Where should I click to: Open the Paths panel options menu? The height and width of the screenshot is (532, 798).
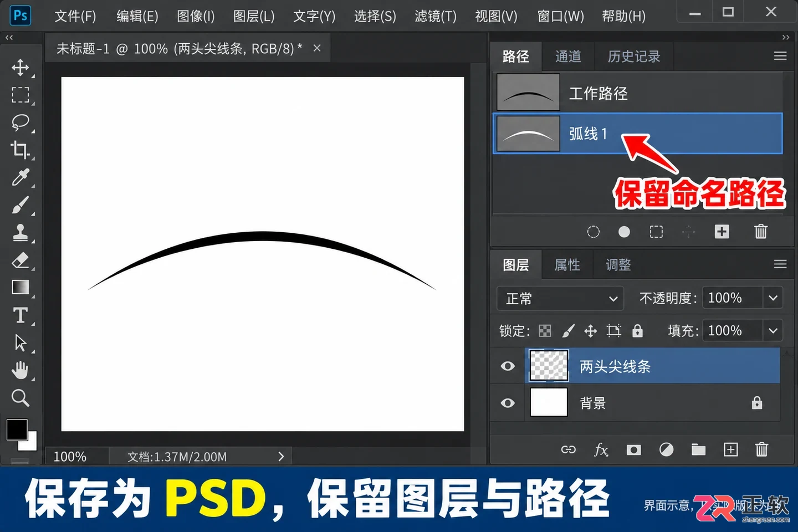(x=780, y=56)
